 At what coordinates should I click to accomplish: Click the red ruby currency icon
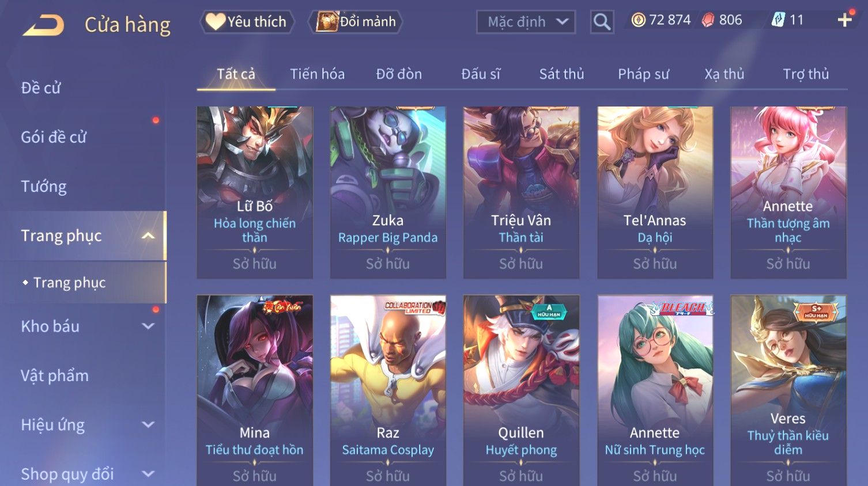(x=708, y=20)
